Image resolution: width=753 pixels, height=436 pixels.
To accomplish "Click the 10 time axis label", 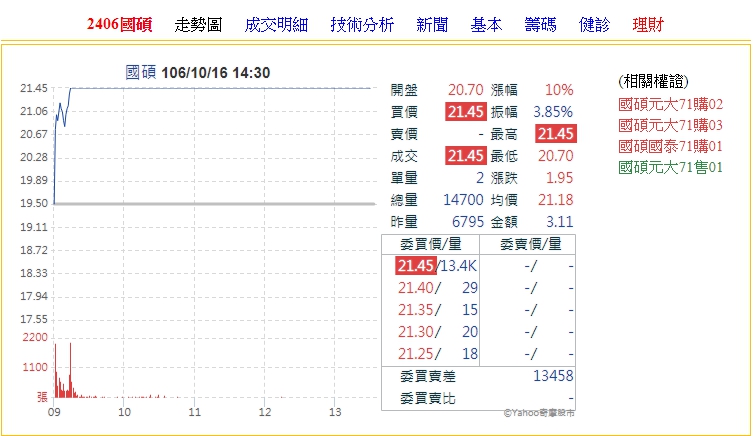I will [x=124, y=412].
